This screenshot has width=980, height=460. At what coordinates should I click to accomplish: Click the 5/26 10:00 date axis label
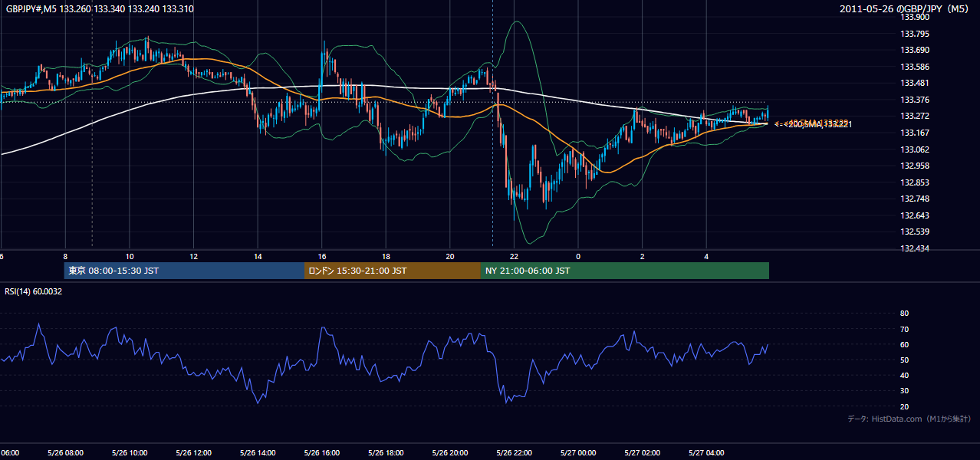129,452
